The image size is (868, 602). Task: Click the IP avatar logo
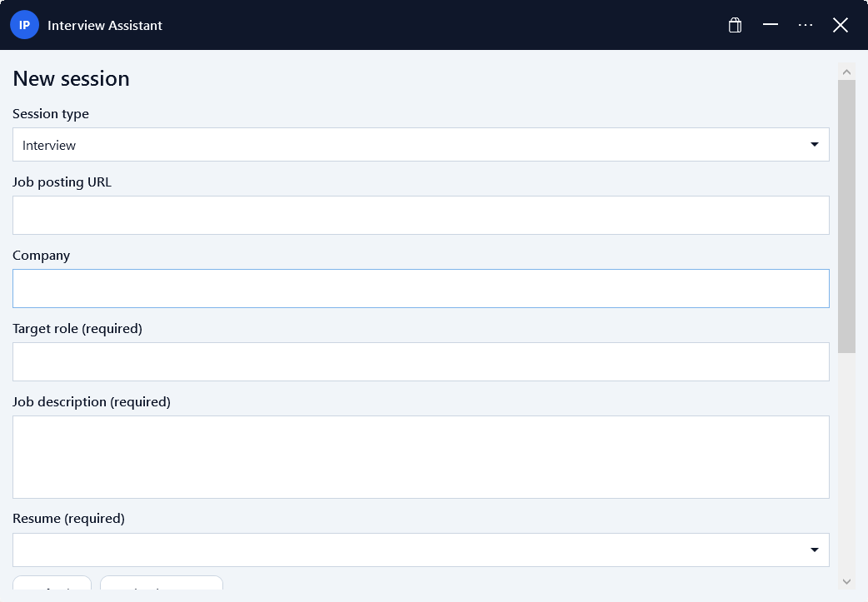coord(24,25)
